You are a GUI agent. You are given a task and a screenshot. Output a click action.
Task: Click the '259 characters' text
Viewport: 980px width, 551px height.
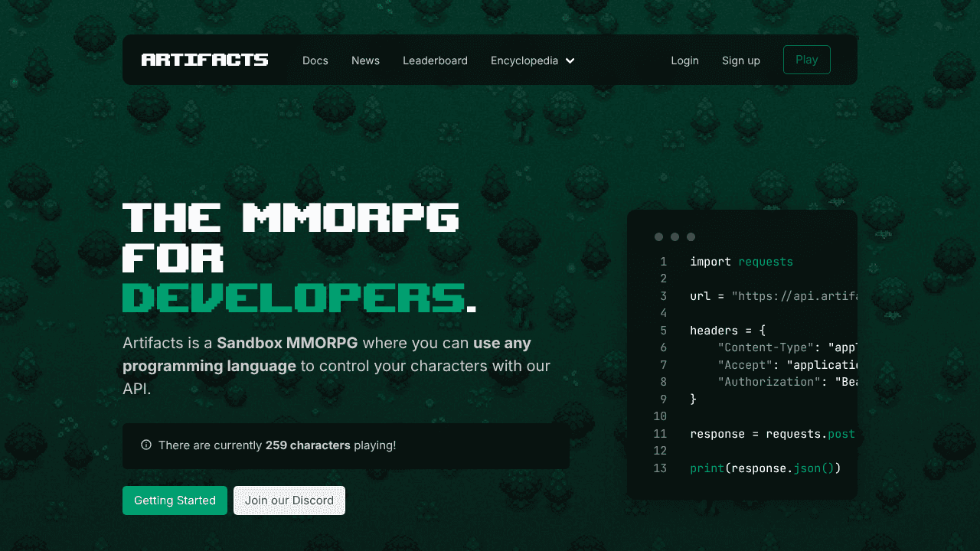click(x=308, y=445)
